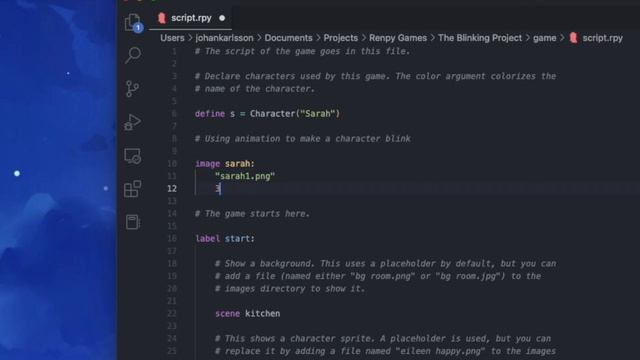Click the script.rpy breadcrumb at path end

[x=602, y=38]
